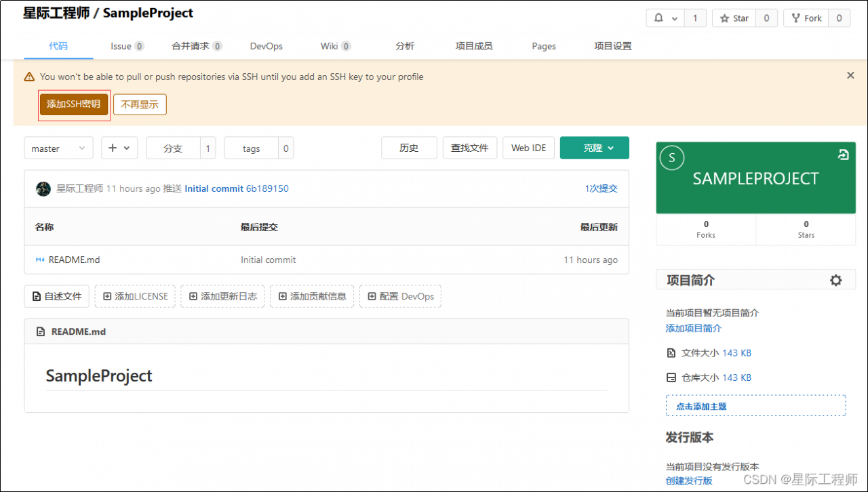Star the project
This screenshot has width=868, height=492.
pyautogui.click(x=734, y=18)
